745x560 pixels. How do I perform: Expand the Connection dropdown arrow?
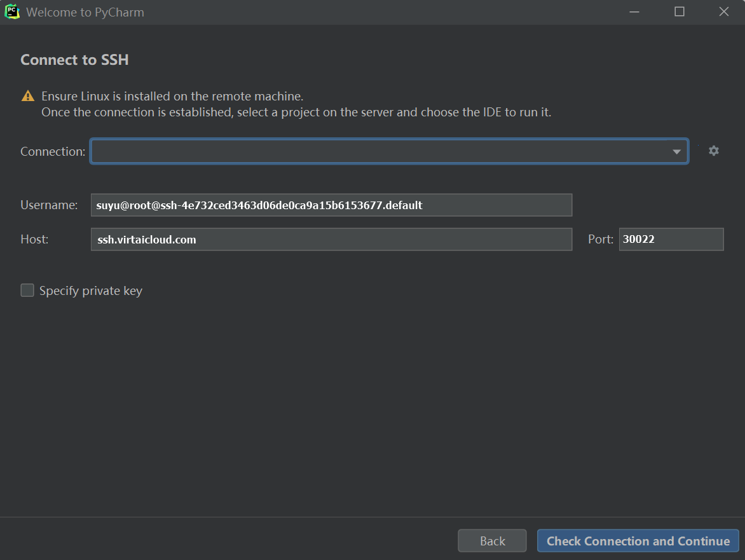click(676, 152)
